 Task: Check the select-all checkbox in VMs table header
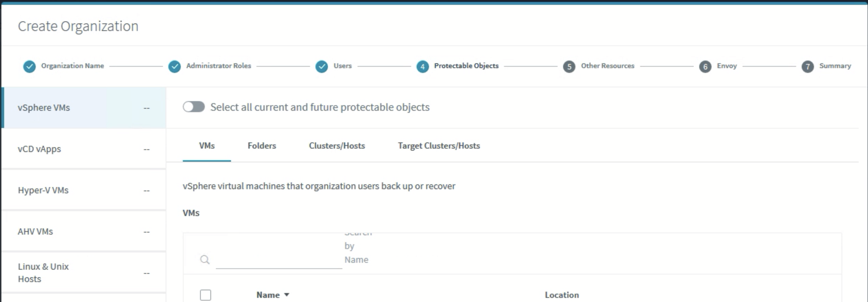pyautogui.click(x=206, y=295)
